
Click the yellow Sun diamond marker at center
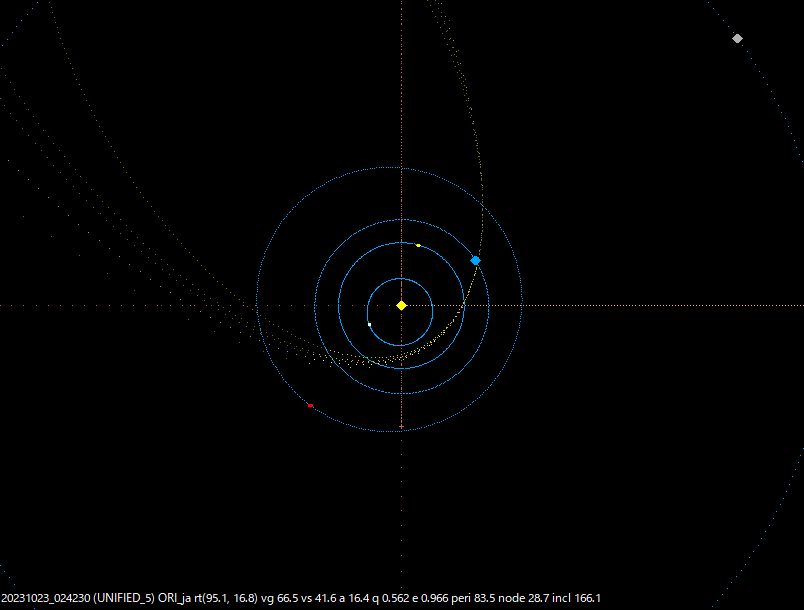(401, 306)
